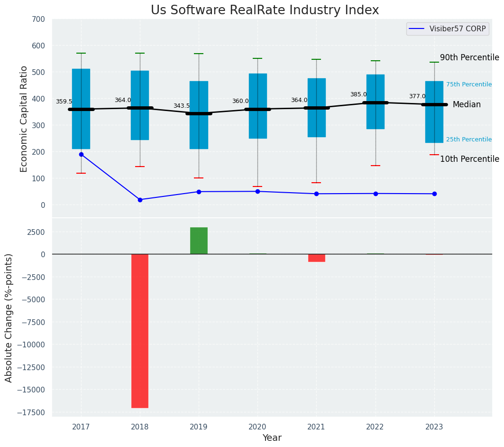The width and height of the screenshot is (504, 447).
Task: Click the 10th Percentile annotation
Action: pos(469,159)
